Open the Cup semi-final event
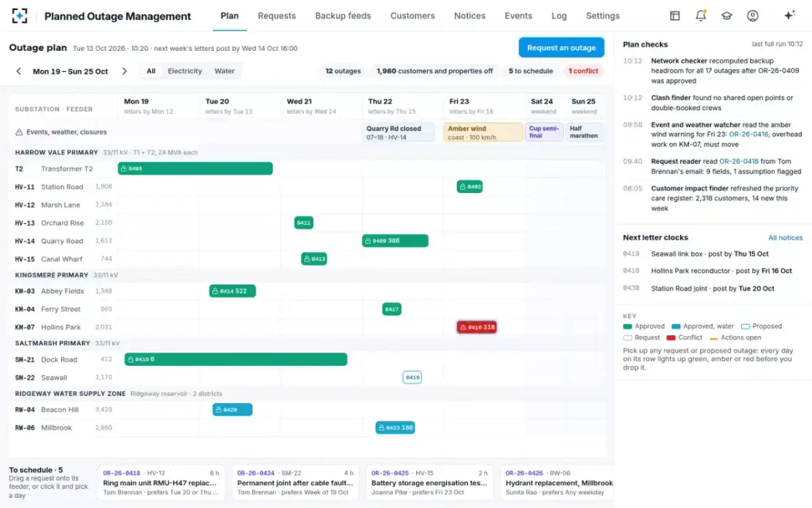Screen dimensions: 812x508 tap(545, 132)
